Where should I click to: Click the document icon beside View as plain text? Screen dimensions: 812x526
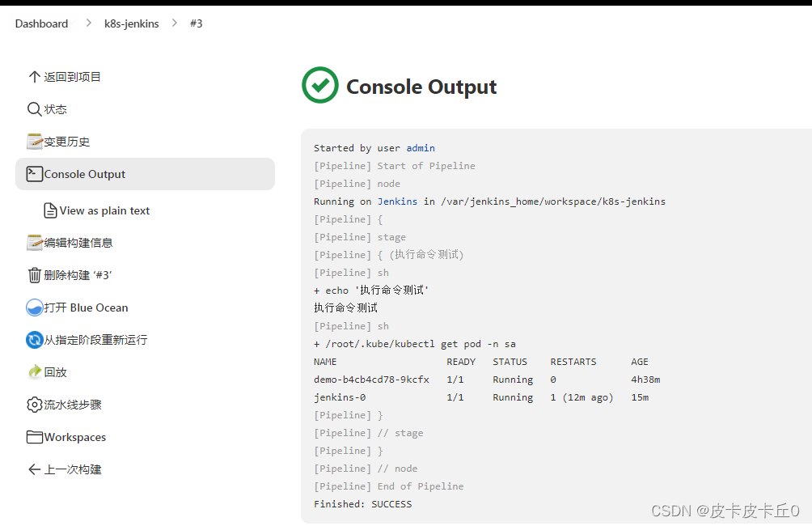point(50,210)
